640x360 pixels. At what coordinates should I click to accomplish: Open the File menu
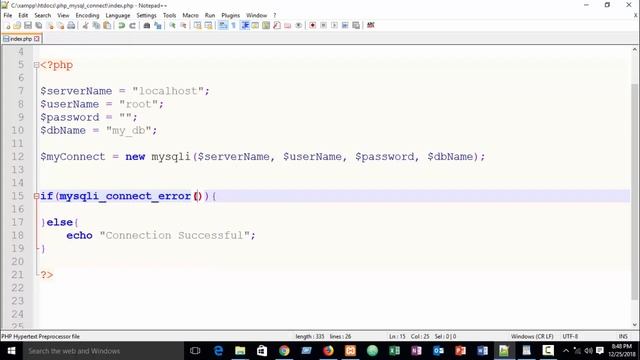click(8, 16)
